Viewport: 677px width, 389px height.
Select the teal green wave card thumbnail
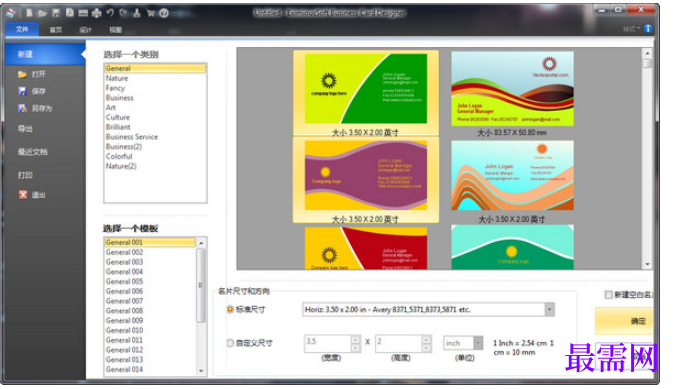click(x=512, y=247)
